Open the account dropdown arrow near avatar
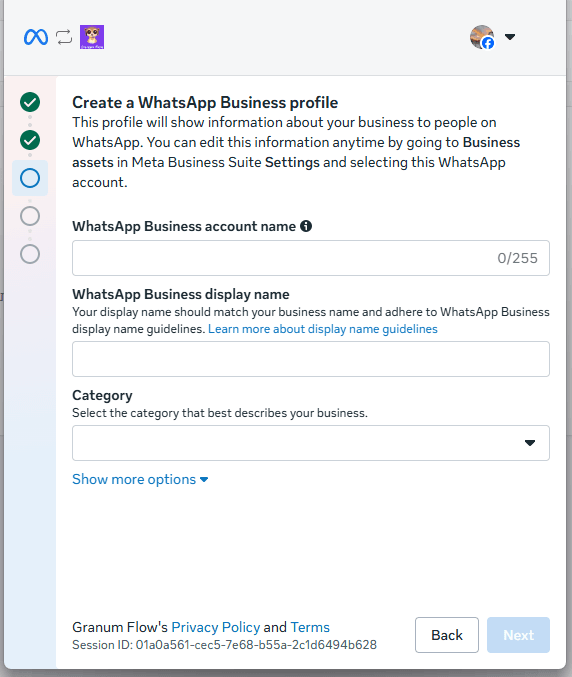 click(510, 37)
